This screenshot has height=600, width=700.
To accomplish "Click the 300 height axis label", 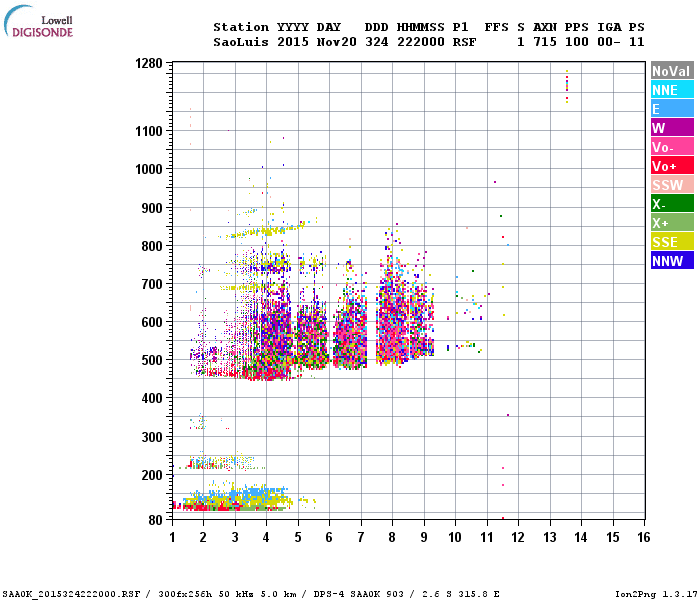I will coord(152,437).
